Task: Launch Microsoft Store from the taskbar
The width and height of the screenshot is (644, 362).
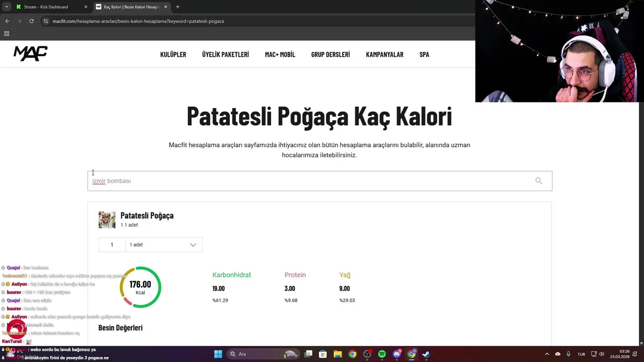Action: pyautogui.click(x=323, y=354)
